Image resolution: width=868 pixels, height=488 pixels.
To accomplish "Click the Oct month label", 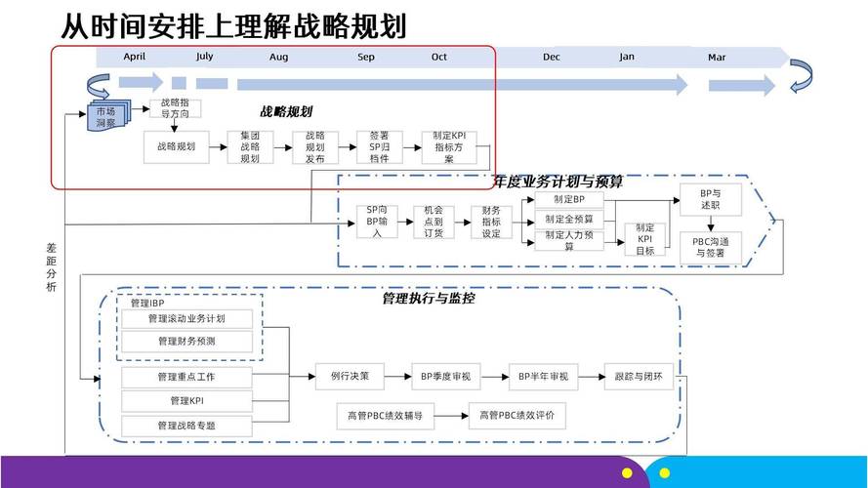I will pos(439,57).
